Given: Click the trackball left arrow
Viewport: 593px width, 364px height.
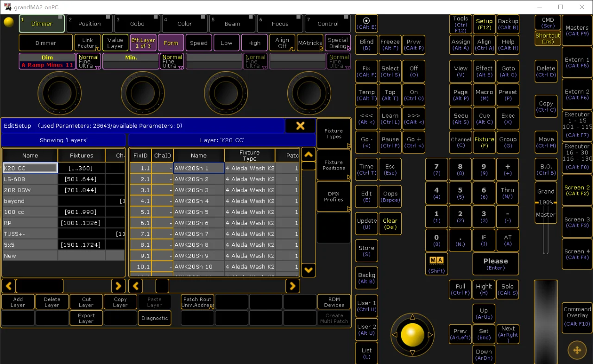Looking at the screenshot, I should coord(395,334).
